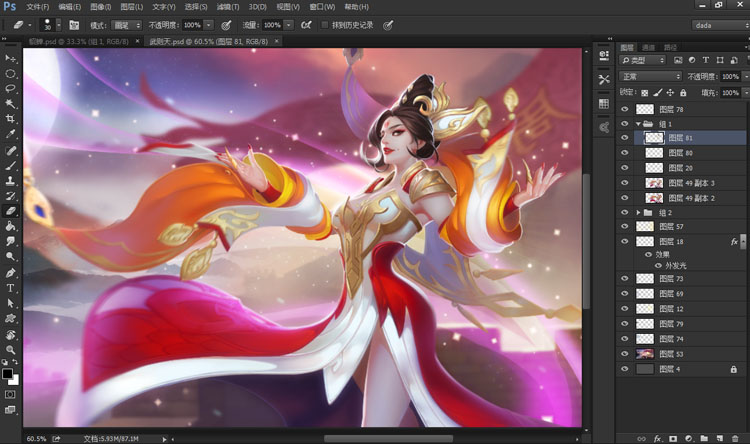Open 窗口(W) menu
Screen dimensions: 750x444
322,7
